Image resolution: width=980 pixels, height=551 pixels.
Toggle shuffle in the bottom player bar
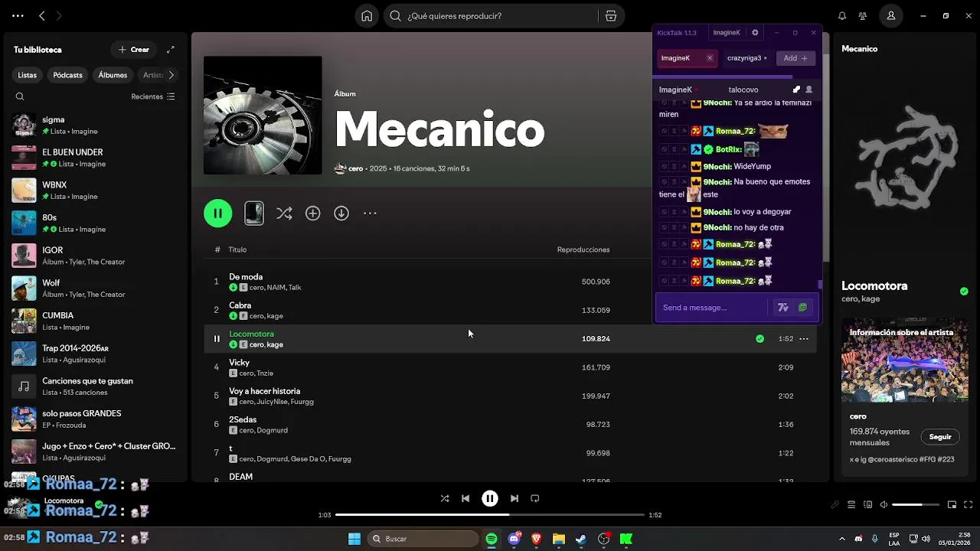(445, 498)
